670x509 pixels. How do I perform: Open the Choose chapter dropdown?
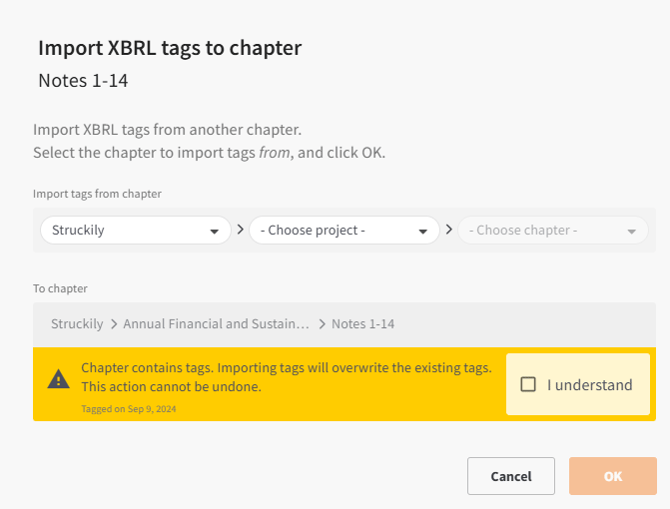(552, 230)
